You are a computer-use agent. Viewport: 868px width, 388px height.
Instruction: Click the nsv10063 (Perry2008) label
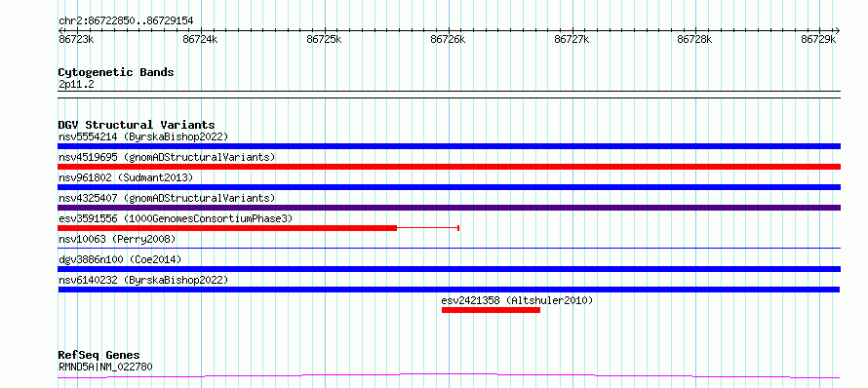(117, 239)
